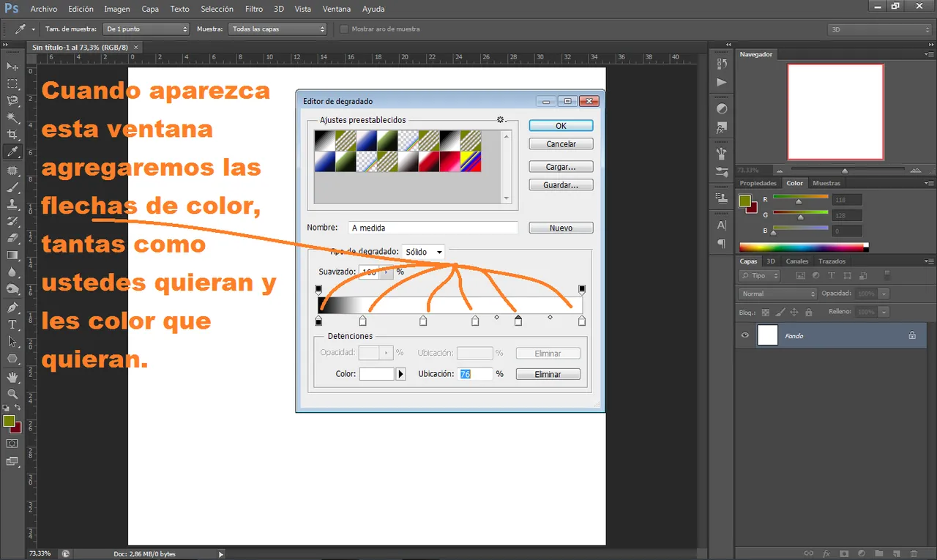Select the Brush tool
The height and width of the screenshot is (560, 937).
pos(12,187)
